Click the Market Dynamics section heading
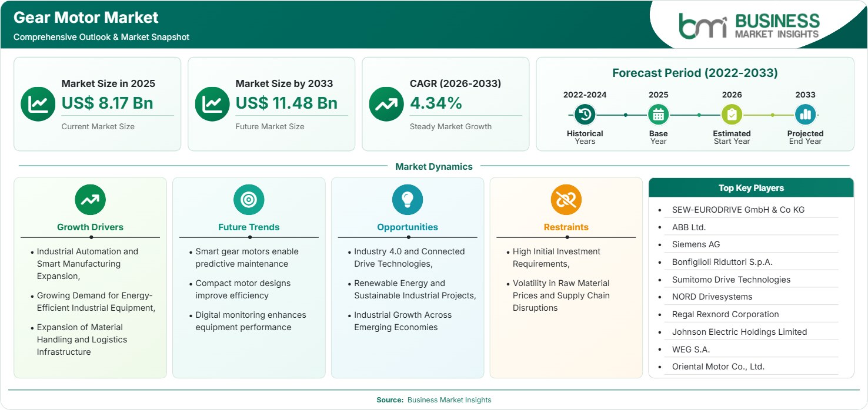This screenshot has width=868, height=410. pos(434,167)
